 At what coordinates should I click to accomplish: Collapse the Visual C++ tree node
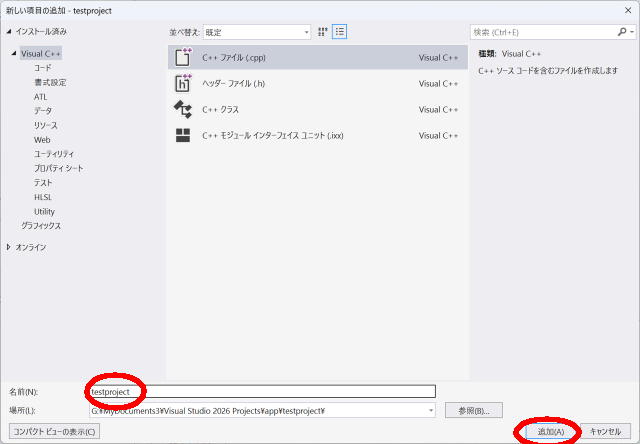12,53
